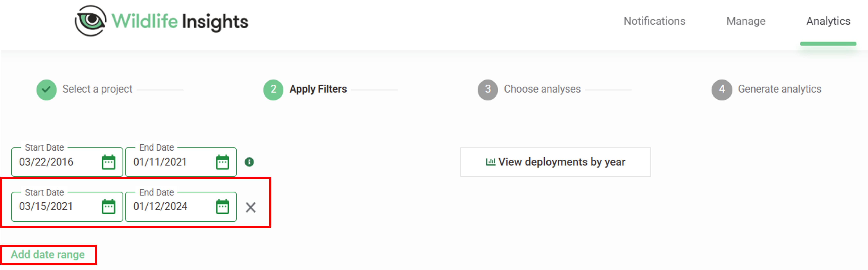Click Add date range link
The image size is (868, 270).
pyautogui.click(x=48, y=254)
